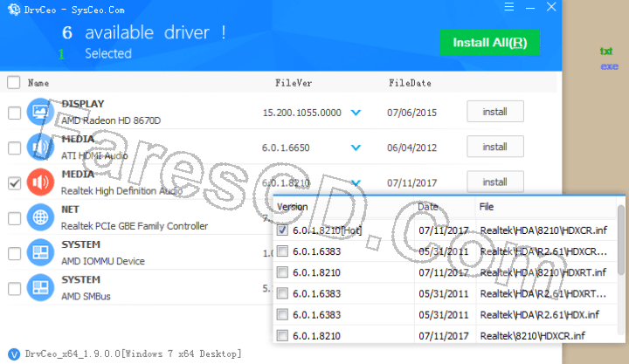Click the '6 available driver' heading
Image resolution: width=629 pixels, height=364 pixels.
[143, 32]
